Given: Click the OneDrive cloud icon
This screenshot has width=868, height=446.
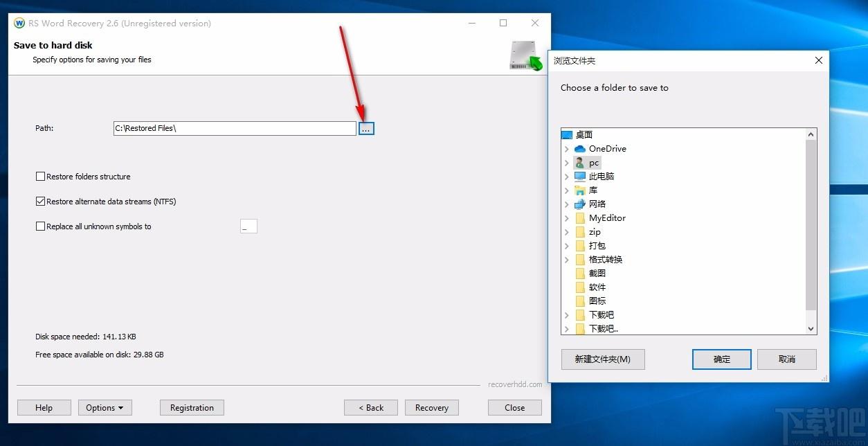Looking at the screenshot, I should (x=580, y=149).
